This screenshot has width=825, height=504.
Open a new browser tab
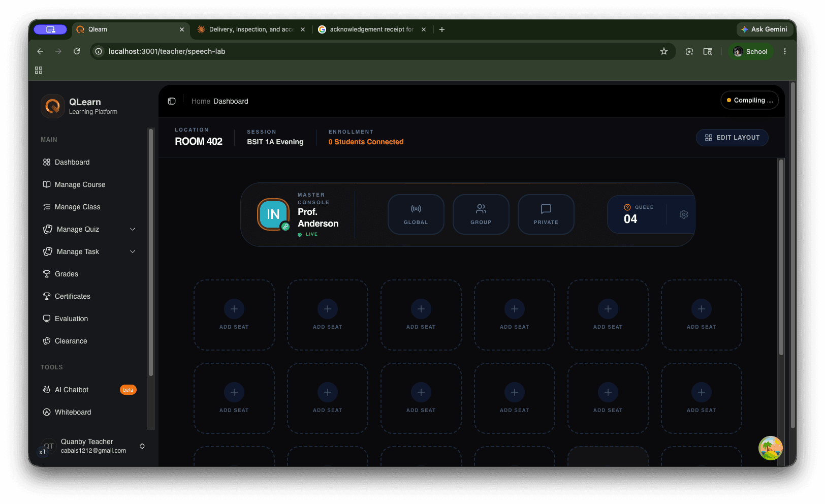442,29
